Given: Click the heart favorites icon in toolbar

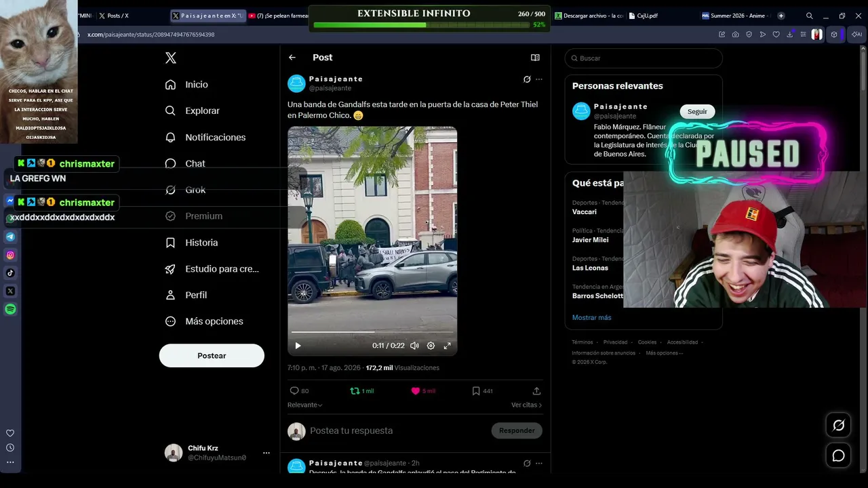Looking at the screenshot, I should [776, 35].
